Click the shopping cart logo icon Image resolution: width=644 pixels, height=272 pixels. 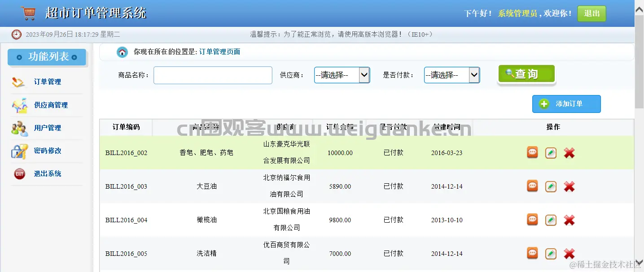click(28, 13)
